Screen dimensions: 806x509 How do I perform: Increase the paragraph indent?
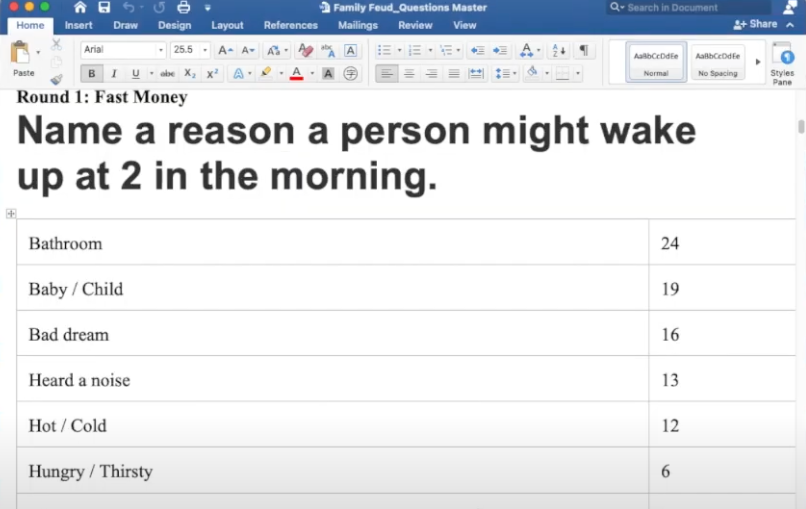[x=500, y=50]
